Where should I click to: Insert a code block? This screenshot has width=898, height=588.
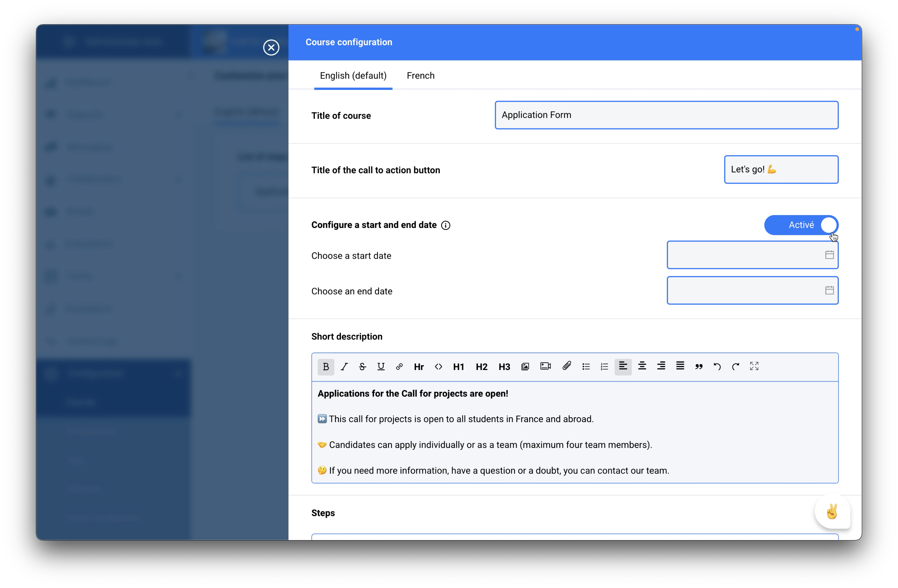click(x=438, y=366)
